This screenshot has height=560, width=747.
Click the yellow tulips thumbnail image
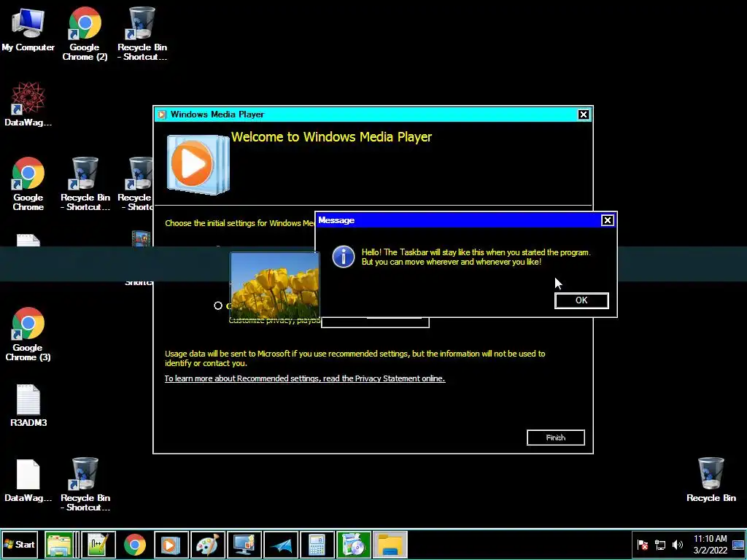275,285
